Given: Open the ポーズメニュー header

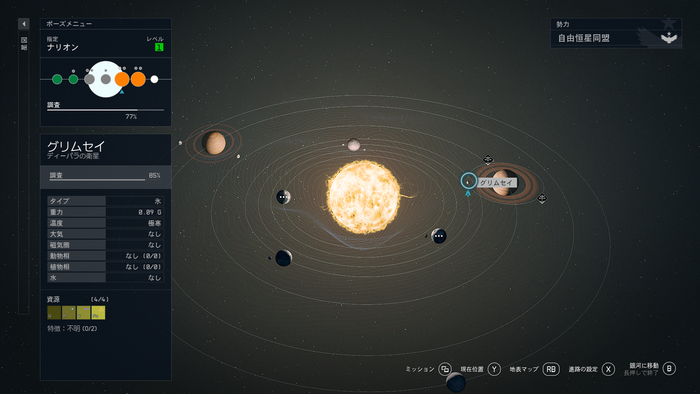Looking at the screenshot, I should 105,24.
